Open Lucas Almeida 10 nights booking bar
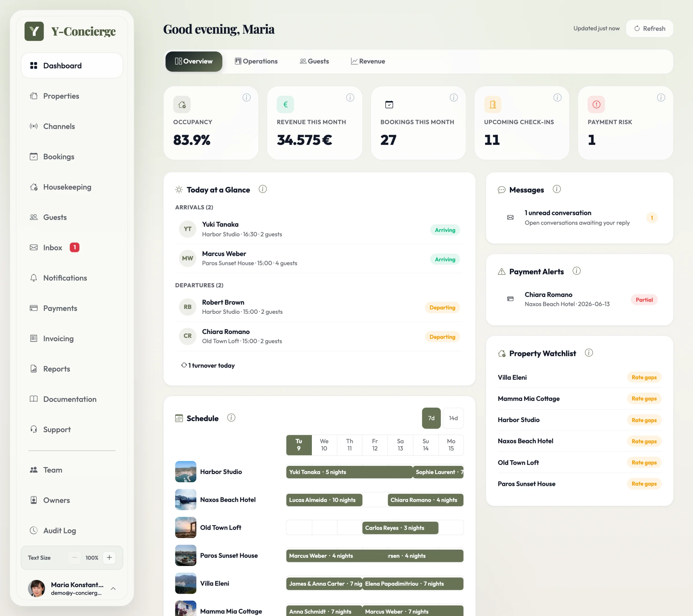 (324, 500)
